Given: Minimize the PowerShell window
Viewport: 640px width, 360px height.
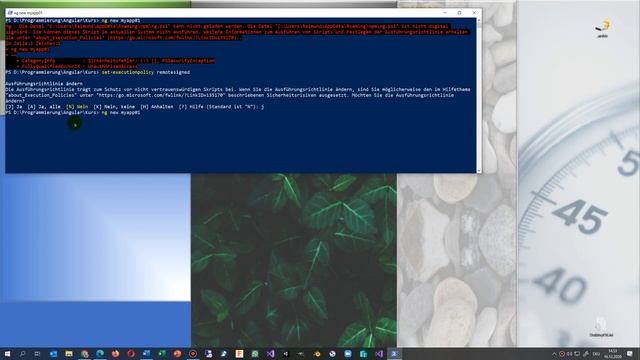Looking at the screenshot, I should (444, 13).
